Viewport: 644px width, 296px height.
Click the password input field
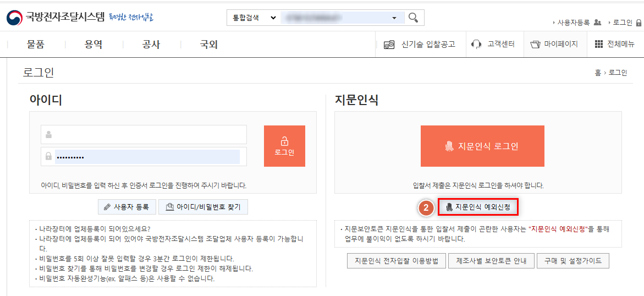tap(144, 157)
